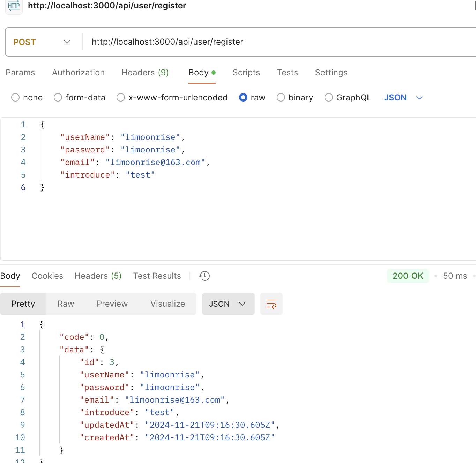
Task: Open the request Settings tab
Action: click(331, 73)
